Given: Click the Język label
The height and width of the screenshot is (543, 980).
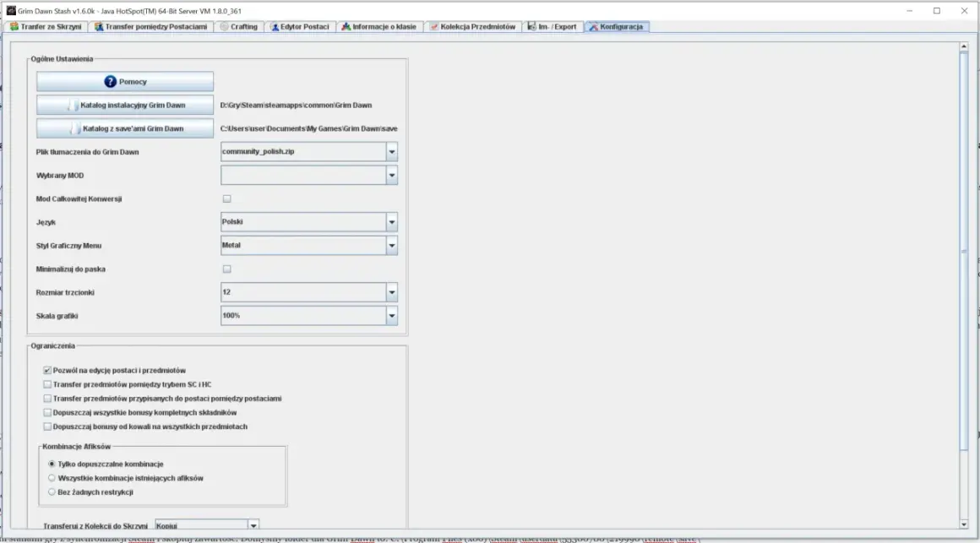Looking at the screenshot, I should [46, 222].
